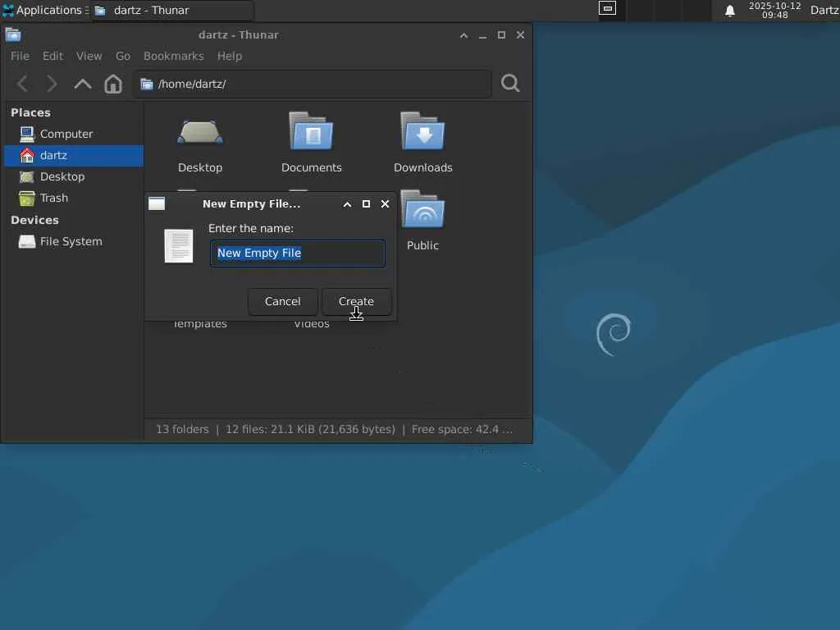Select the Documents folder icon

tap(311, 131)
